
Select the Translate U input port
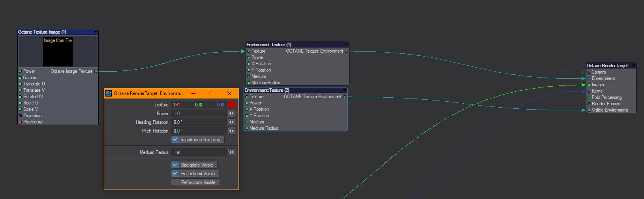(21, 84)
